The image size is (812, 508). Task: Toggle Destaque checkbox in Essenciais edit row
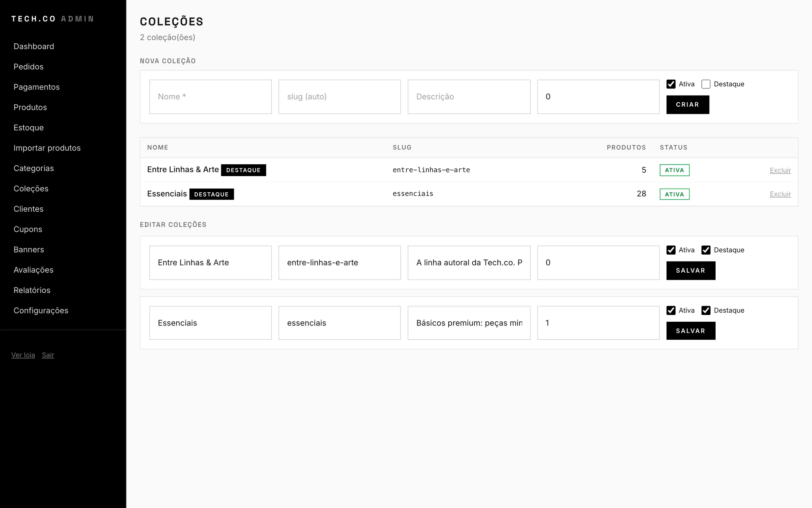pos(706,310)
